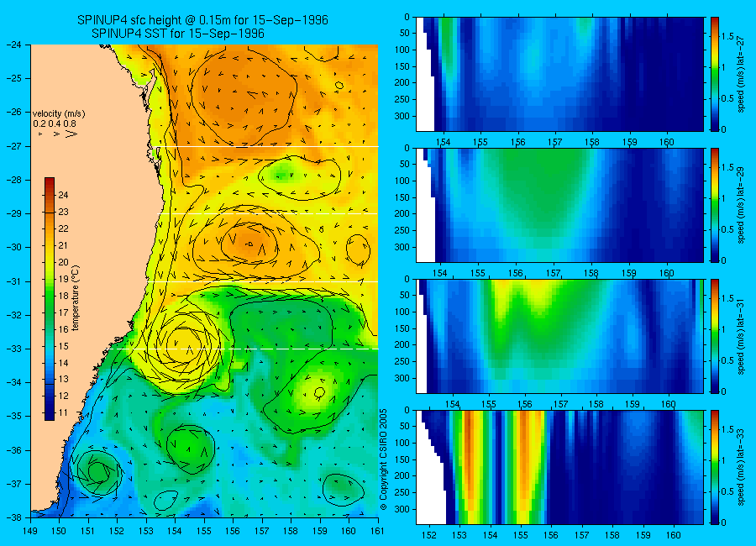Click "155" on the main map's bottom axis
The width and height of the screenshot is (756, 546).
click(204, 531)
